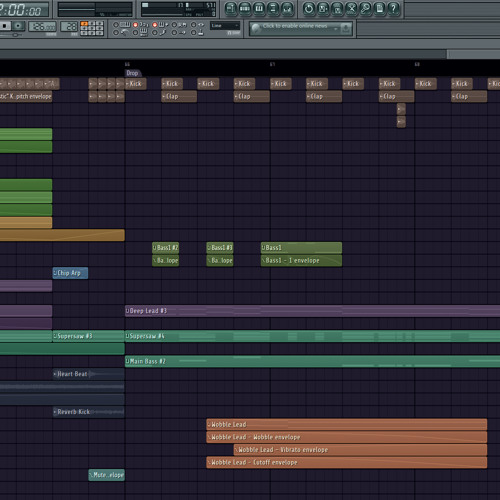Select the orange highlighted pattern selector button
Screen dimensions: 500x500
pyautogui.click(x=84, y=24)
